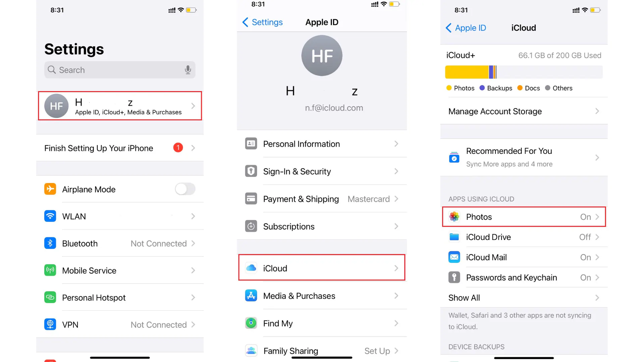
Task: Open Photos app iCloud settings
Action: coord(524,217)
